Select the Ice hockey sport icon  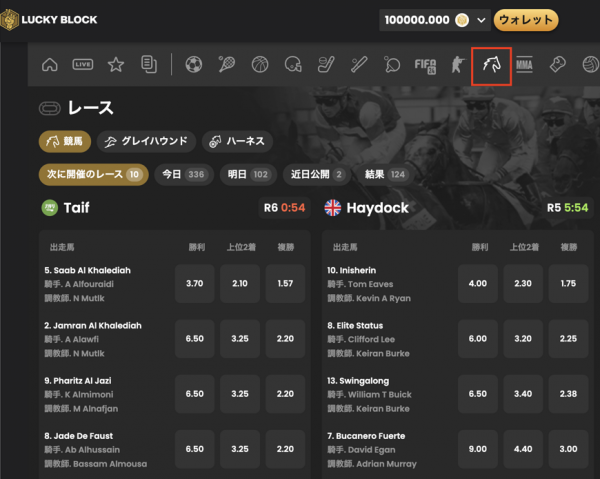tap(326, 64)
